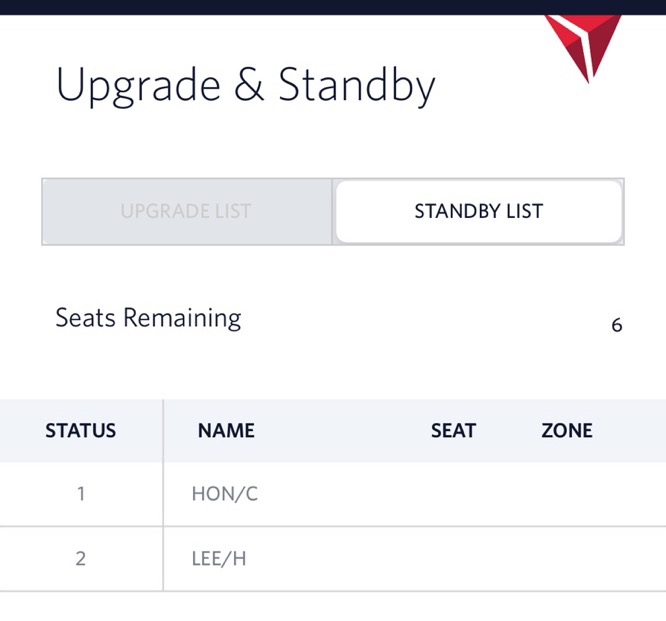Tap status number 1 in first row
Screen dimensions: 666x621
tap(81, 494)
